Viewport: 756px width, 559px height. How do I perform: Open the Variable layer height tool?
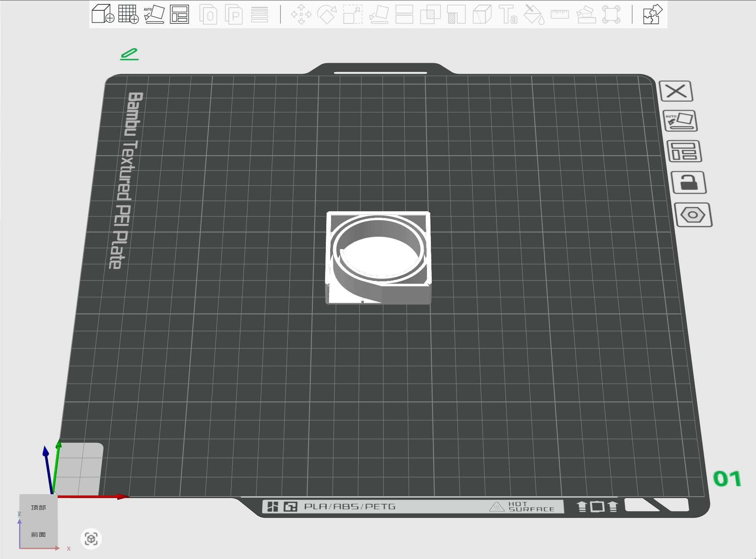[259, 15]
